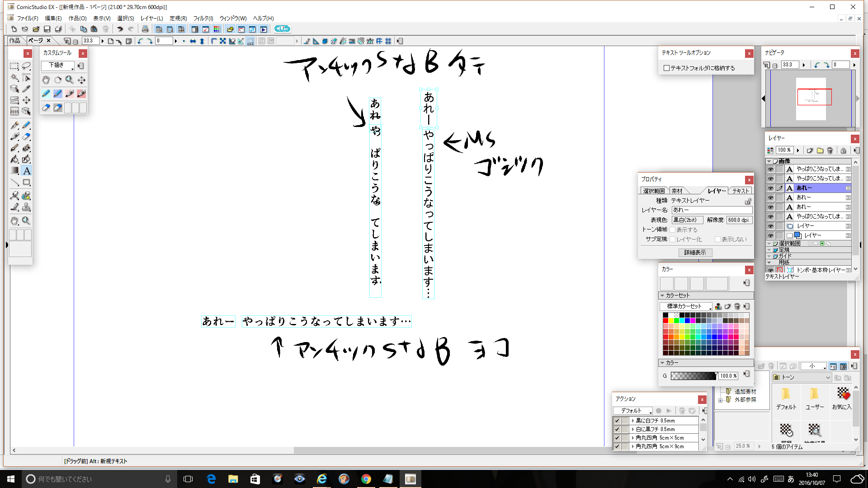
Task: Open Chrome from the Windows taskbar
Action: tap(366, 479)
